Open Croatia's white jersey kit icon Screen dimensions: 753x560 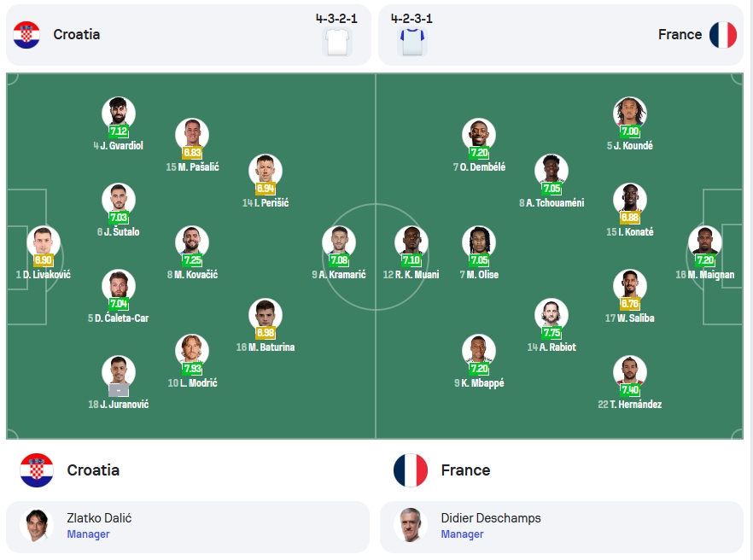337,42
